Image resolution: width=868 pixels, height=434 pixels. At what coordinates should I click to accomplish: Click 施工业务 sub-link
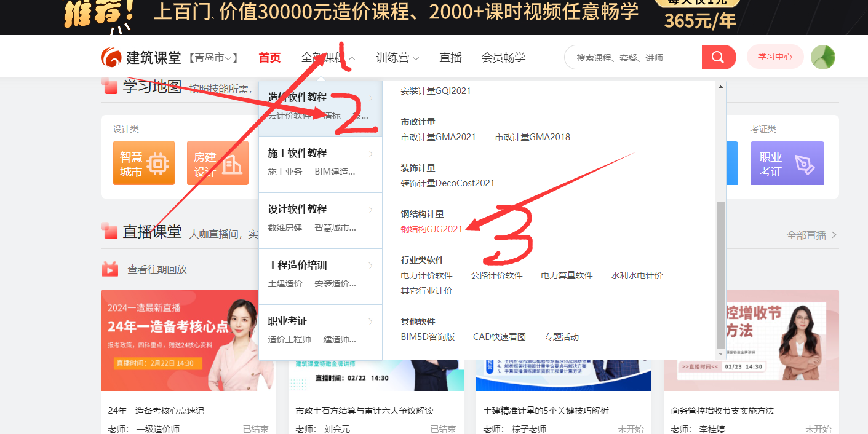pos(285,172)
